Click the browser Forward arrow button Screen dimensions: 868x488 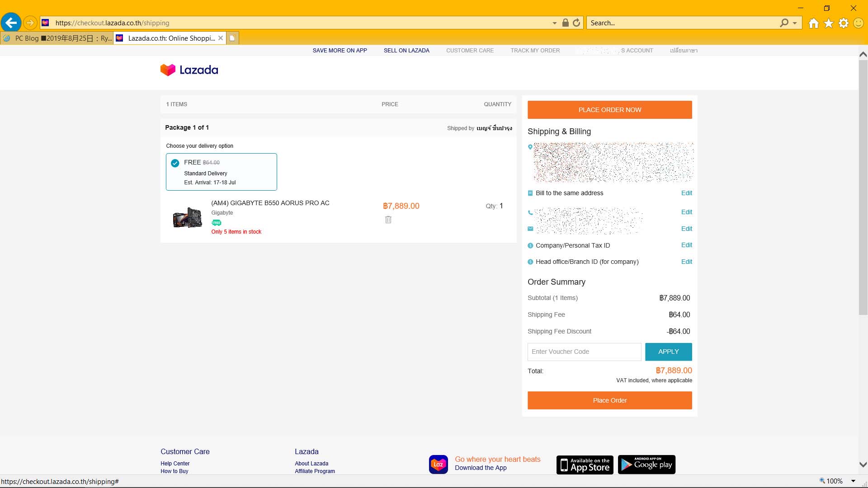click(x=30, y=23)
